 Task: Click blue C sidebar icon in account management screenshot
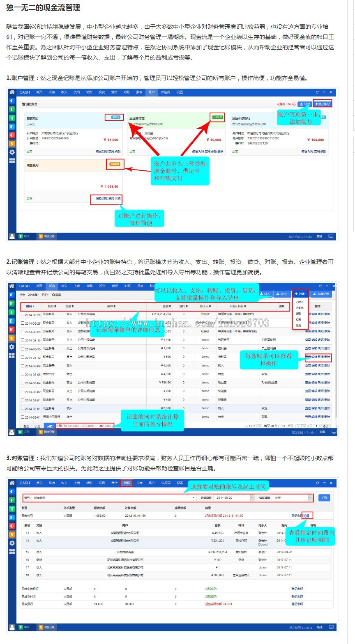[x=12, y=101]
